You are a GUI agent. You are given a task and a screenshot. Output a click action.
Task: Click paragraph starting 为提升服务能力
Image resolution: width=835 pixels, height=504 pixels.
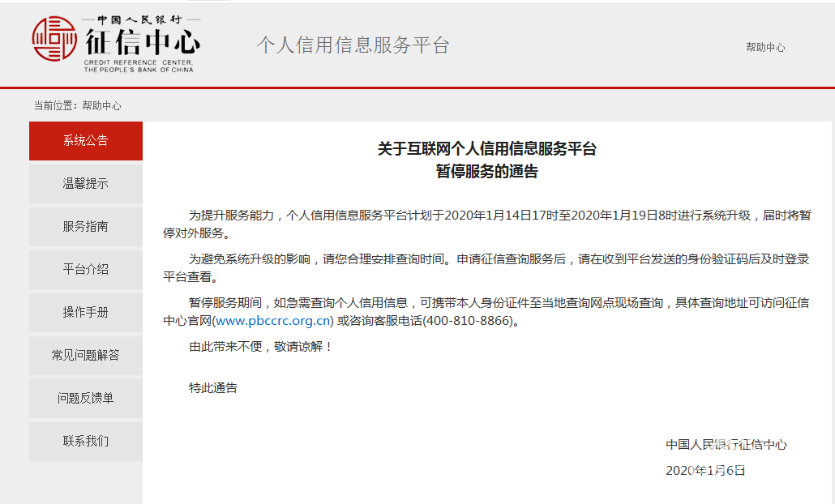486,224
